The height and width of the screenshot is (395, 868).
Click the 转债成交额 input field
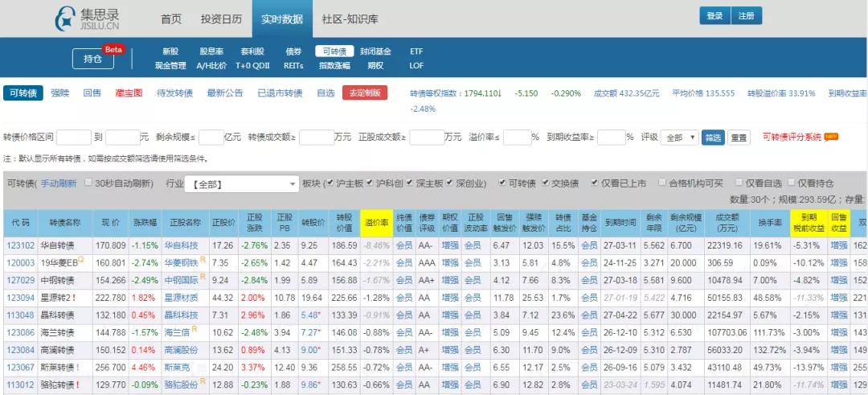317,138
